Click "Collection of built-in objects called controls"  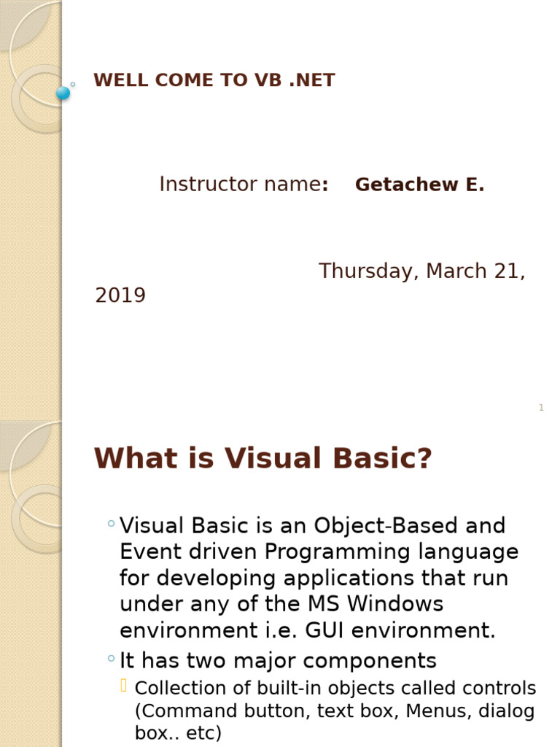pos(335,688)
